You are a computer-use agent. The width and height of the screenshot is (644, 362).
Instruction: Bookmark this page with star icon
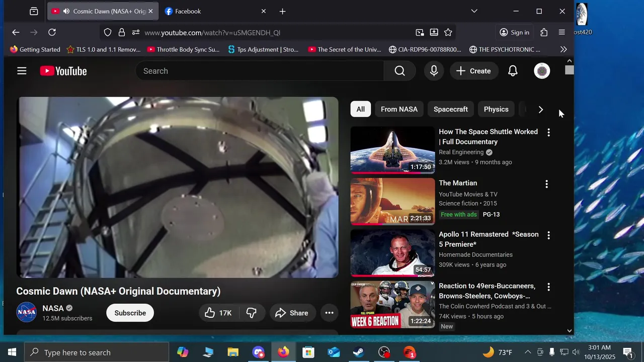tap(448, 32)
